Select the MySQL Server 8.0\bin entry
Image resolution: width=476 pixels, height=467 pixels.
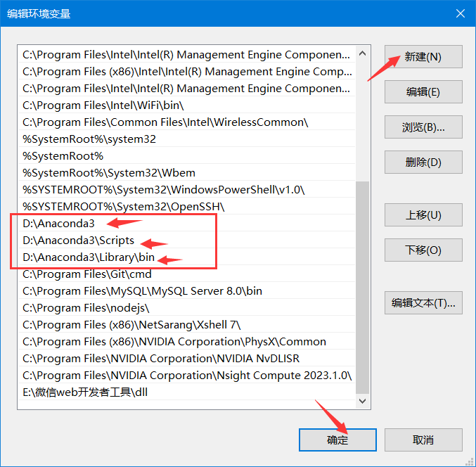point(186,291)
